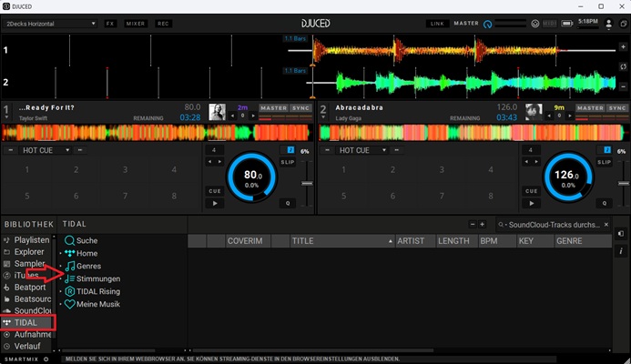Click waveform zoom reset arrows icon

pos(623,66)
